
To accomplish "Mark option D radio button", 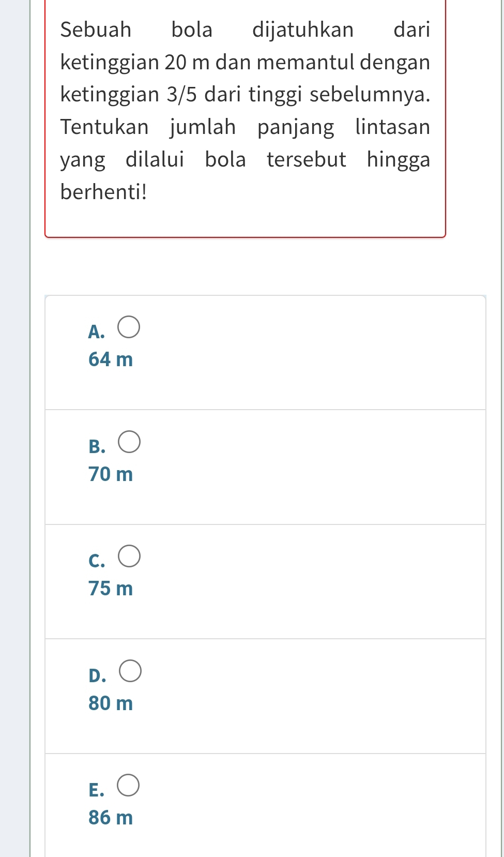I will pyautogui.click(x=130, y=671).
